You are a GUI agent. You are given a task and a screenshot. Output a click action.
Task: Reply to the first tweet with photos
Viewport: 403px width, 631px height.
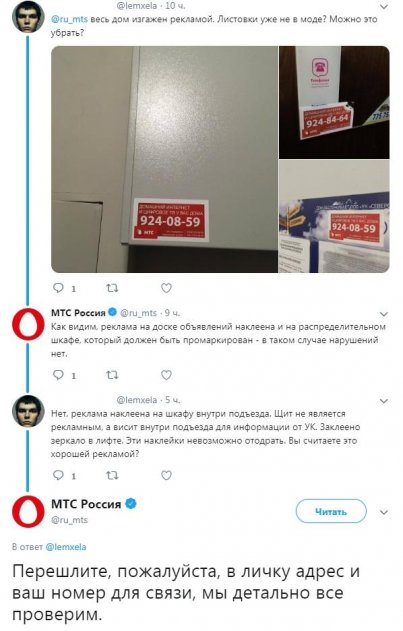pyautogui.click(x=59, y=288)
